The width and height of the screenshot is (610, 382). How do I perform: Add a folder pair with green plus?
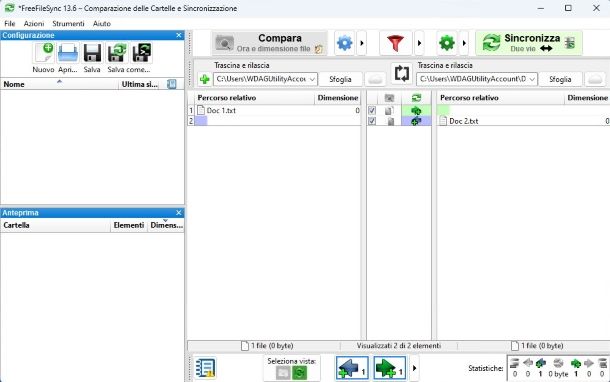click(x=205, y=79)
